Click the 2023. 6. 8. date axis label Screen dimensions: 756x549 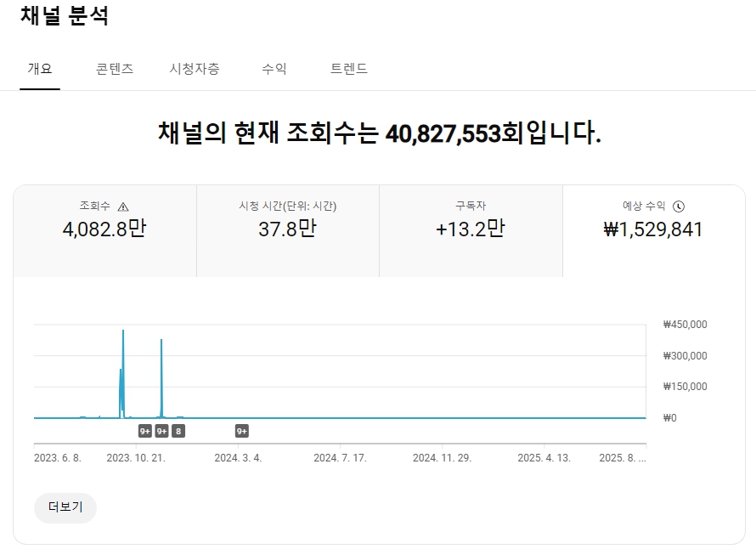58,457
